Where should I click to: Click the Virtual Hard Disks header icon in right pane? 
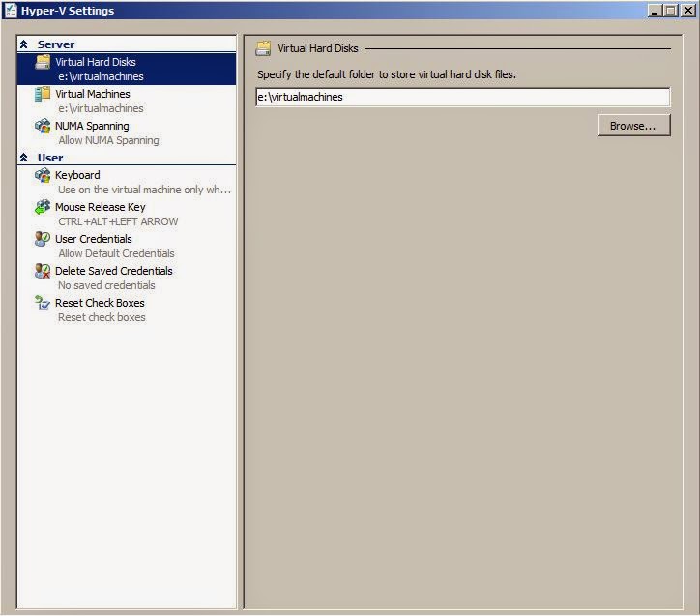click(x=263, y=48)
